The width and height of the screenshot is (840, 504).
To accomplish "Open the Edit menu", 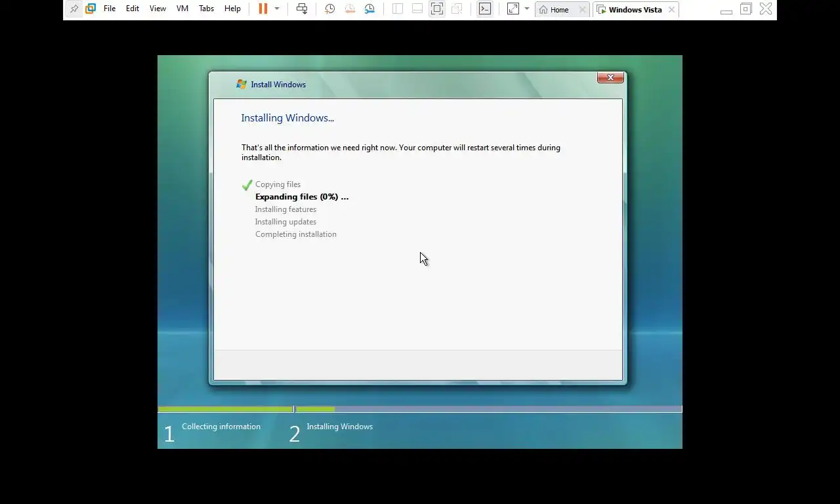I will [133, 9].
